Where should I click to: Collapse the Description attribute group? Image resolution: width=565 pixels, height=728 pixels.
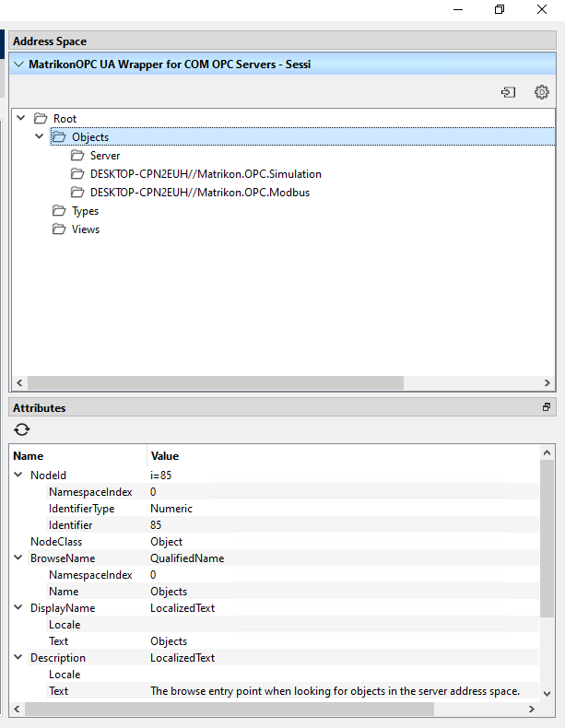[x=18, y=657]
